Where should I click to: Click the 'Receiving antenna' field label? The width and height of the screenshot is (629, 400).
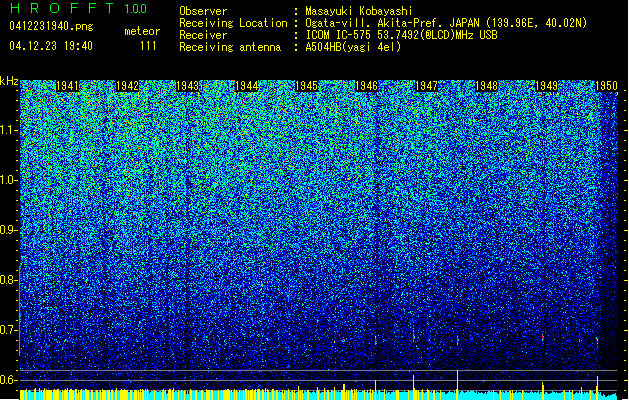point(230,47)
